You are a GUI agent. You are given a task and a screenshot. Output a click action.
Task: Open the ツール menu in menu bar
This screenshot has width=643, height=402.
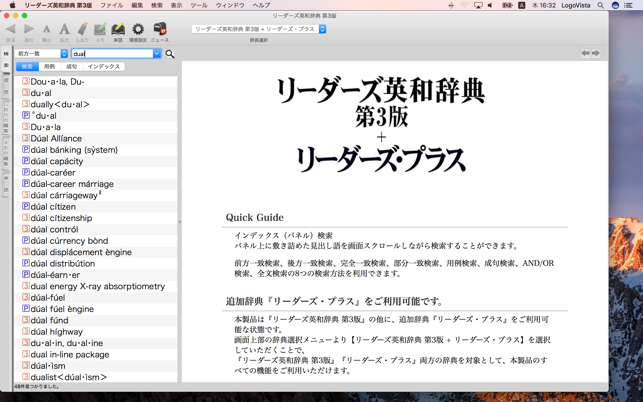[198, 5]
